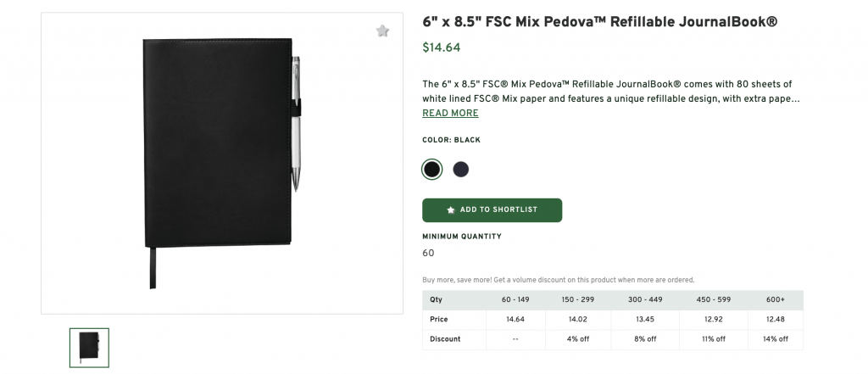Screen dimensions: 868x374
Task: Open the journal thumbnail below the image
Action: 89,347
